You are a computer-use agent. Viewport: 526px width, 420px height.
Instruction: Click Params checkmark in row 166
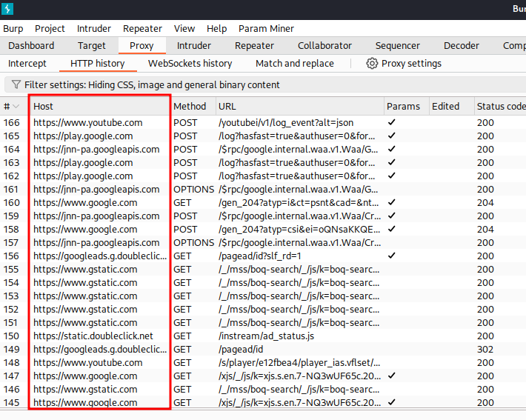391,122
